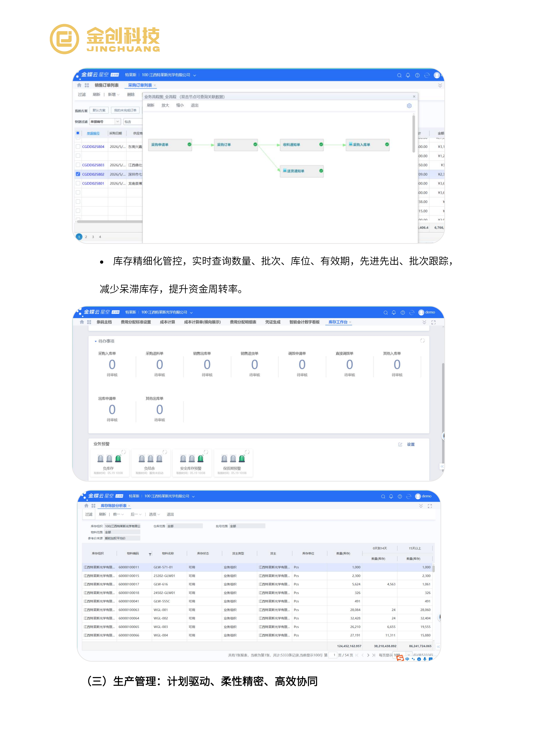
Task: Jump to last page in the 库存账龄分析表 pager
Action: [x=374, y=655]
